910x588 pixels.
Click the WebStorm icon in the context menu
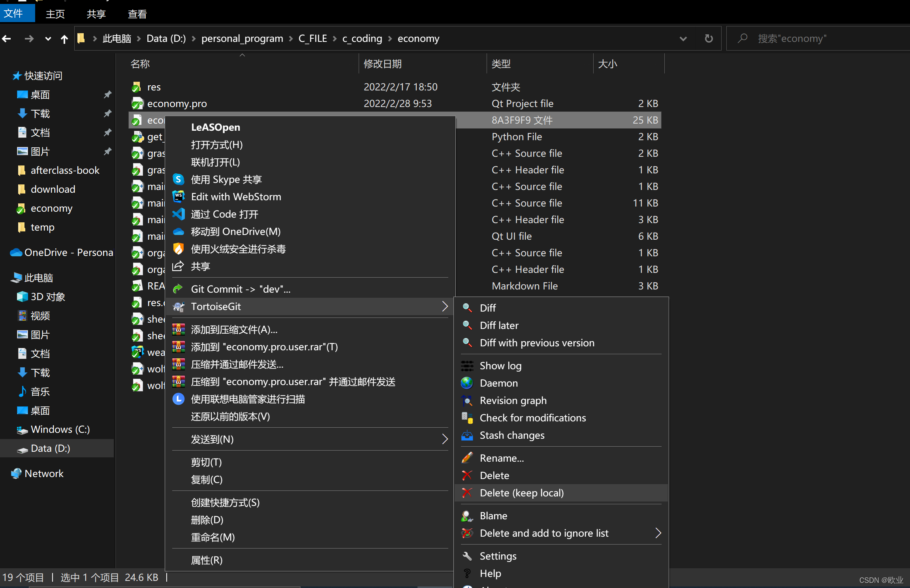[x=179, y=197]
